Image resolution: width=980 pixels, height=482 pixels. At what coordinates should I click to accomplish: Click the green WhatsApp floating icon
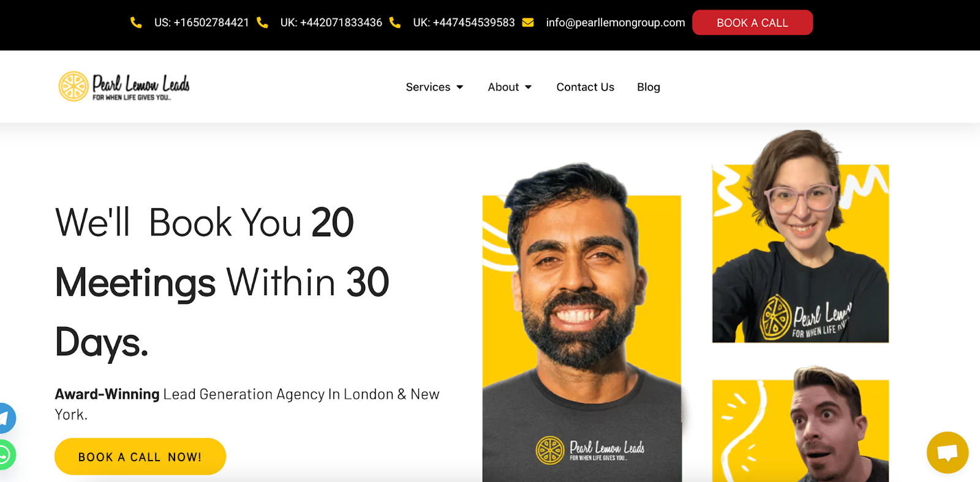(x=5, y=455)
